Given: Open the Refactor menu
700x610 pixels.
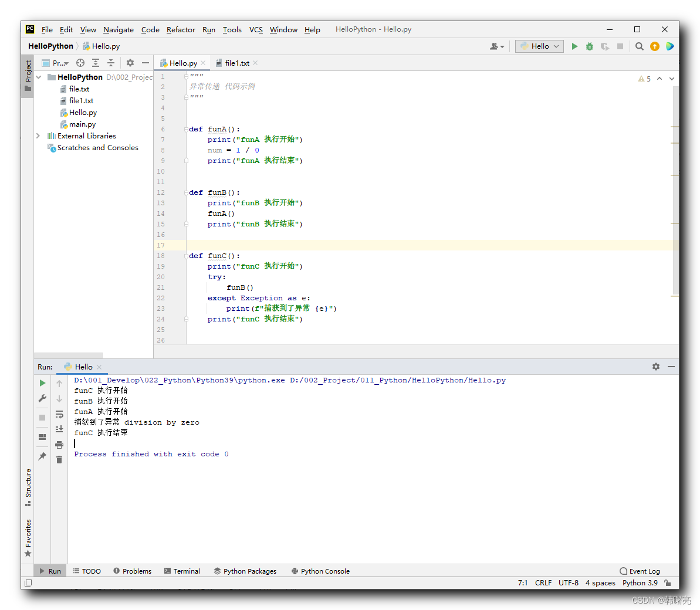Looking at the screenshot, I should (x=181, y=29).
